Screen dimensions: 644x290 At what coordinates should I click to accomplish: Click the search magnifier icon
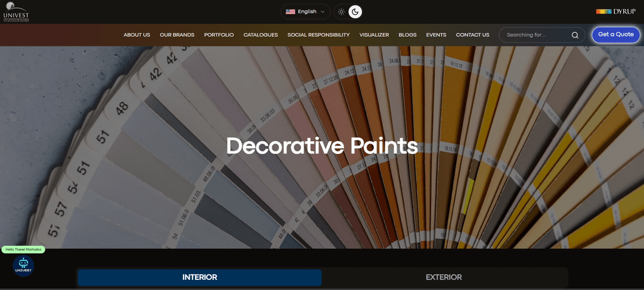pyautogui.click(x=575, y=35)
